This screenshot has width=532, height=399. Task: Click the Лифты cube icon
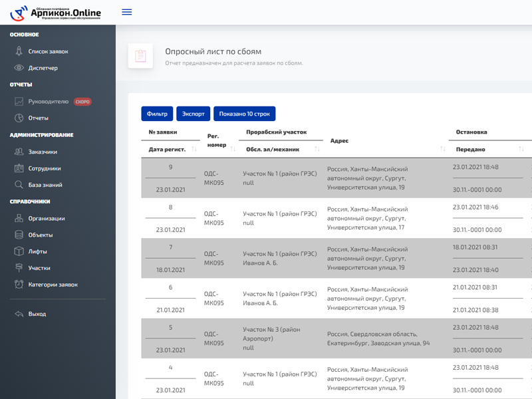[19, 251]
